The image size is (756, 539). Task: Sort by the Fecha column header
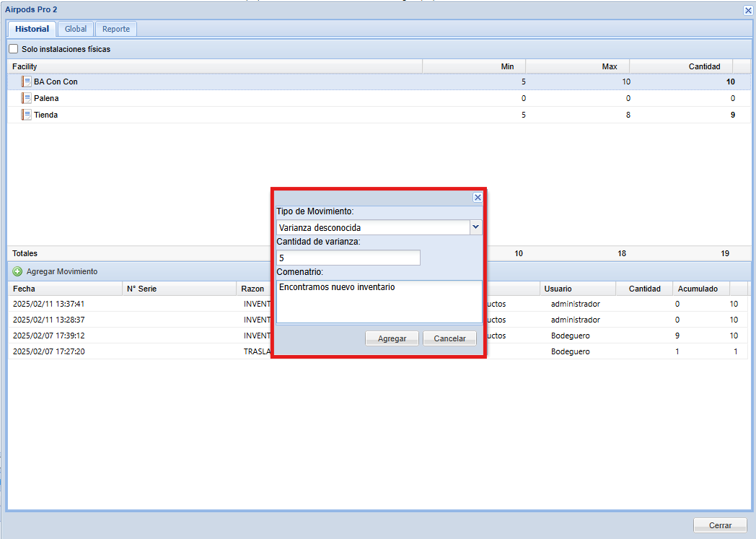[65, 289]
